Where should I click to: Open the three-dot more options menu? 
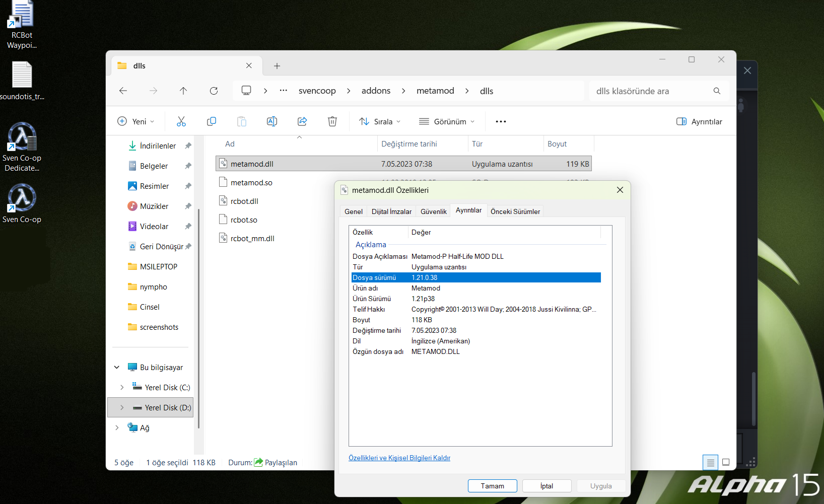click(x=501, y=121)
